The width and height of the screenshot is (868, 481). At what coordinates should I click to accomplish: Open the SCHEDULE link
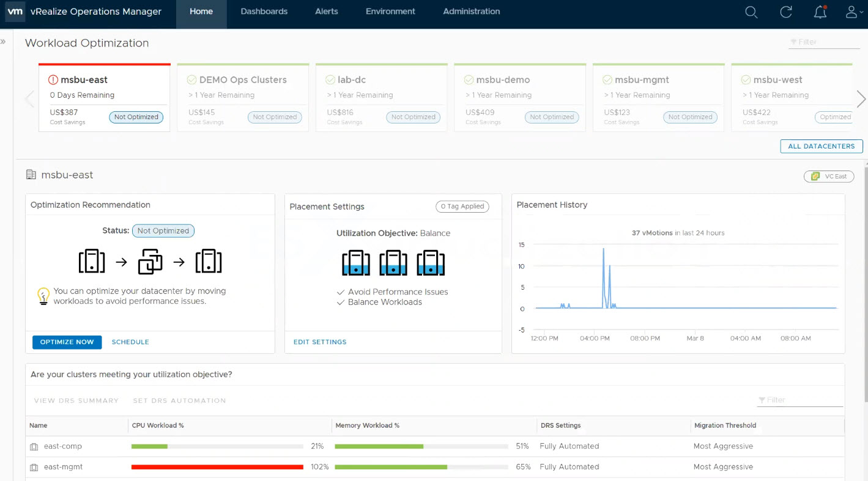pos(130,342)
